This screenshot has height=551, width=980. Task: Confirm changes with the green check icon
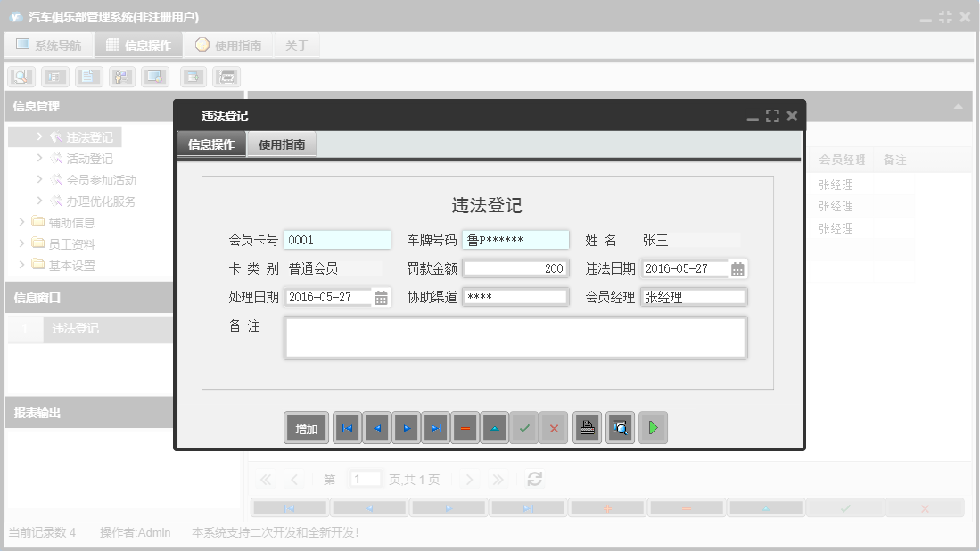click(524, 428)
